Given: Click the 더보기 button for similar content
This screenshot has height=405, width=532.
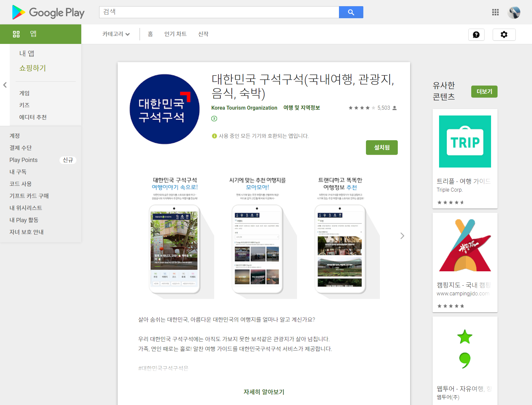Looking at the screenshot, I should pos(484,92).
